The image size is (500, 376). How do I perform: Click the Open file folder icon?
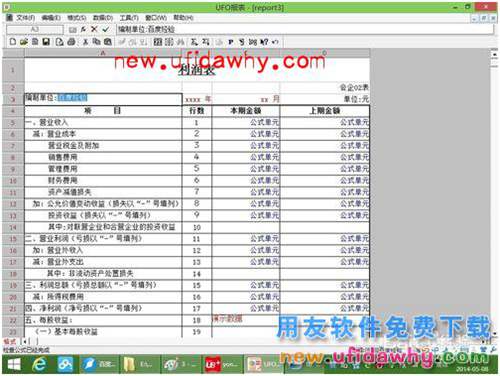click(24, 42)
